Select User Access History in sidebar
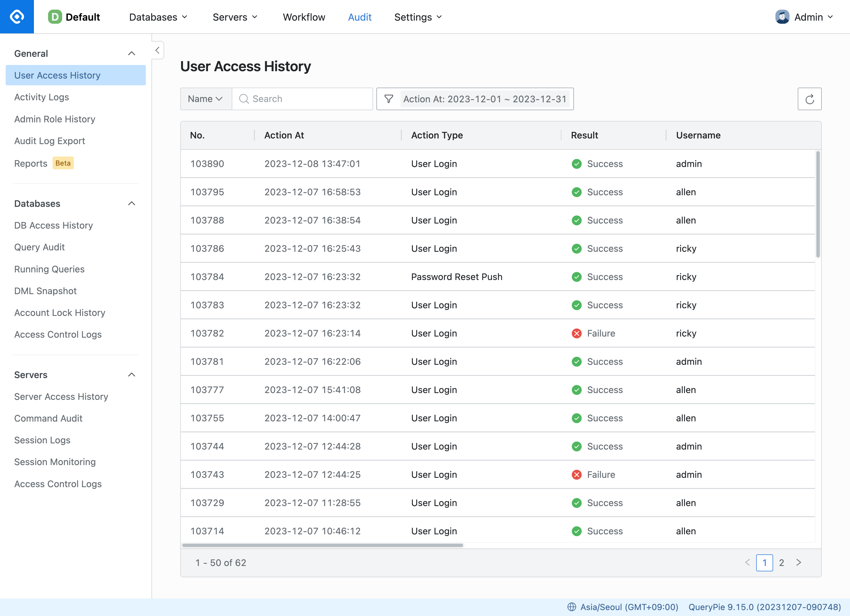This screenshot has height=616, width=850. pos(76,75)
